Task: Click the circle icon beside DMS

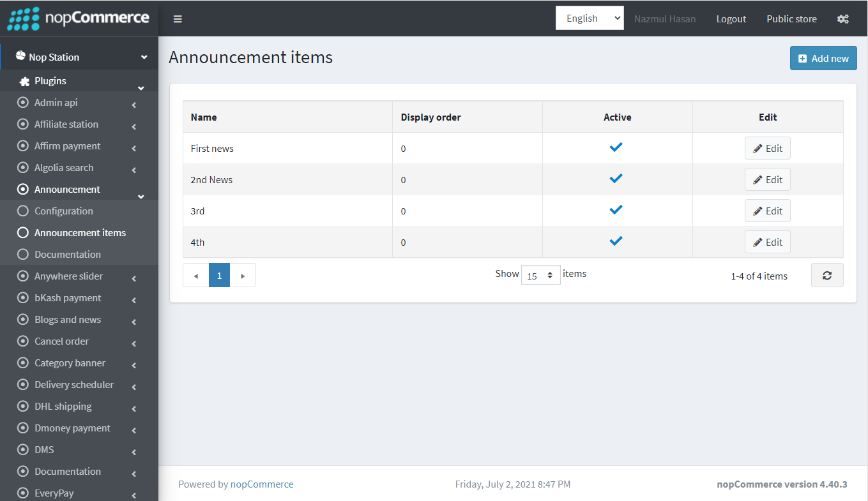Action: [x=23, y=449]
